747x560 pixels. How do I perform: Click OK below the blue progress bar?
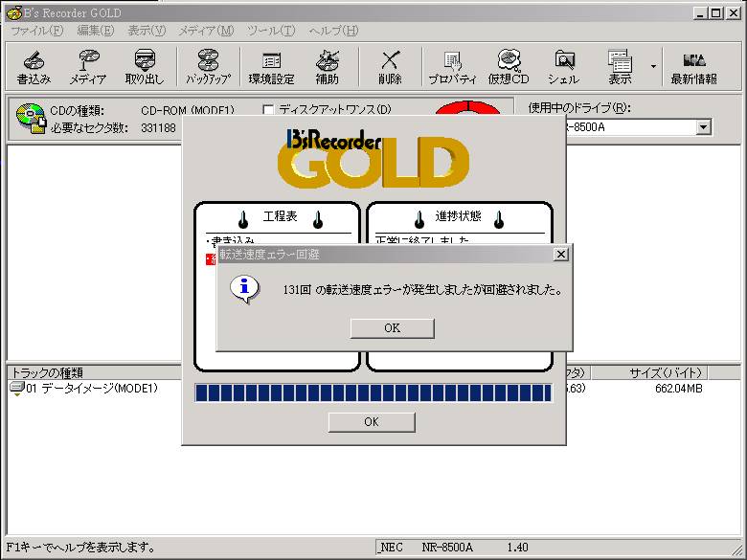(x=372, y=422)
